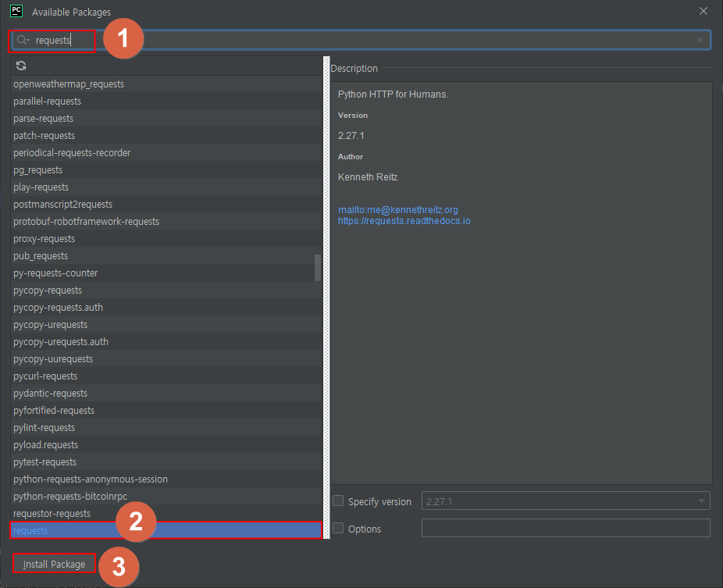Select the play-requests package
This screenshot has width=723, height=588.
click(166, 187)
